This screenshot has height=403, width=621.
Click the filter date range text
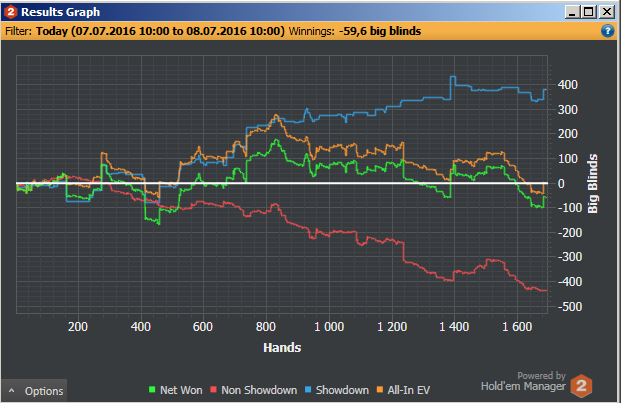[160, 31]
